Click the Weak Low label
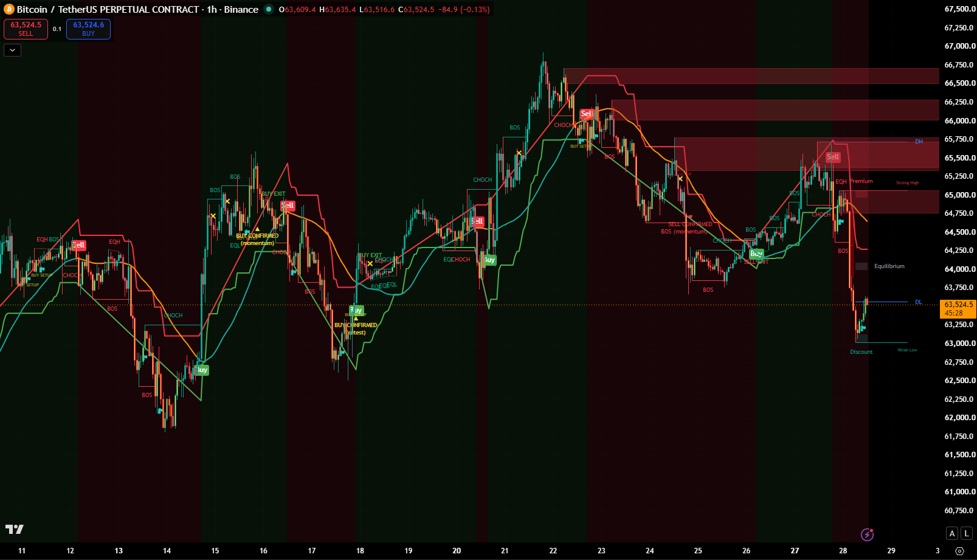Viewport: 977px width, 560px height. pos(907,350)
